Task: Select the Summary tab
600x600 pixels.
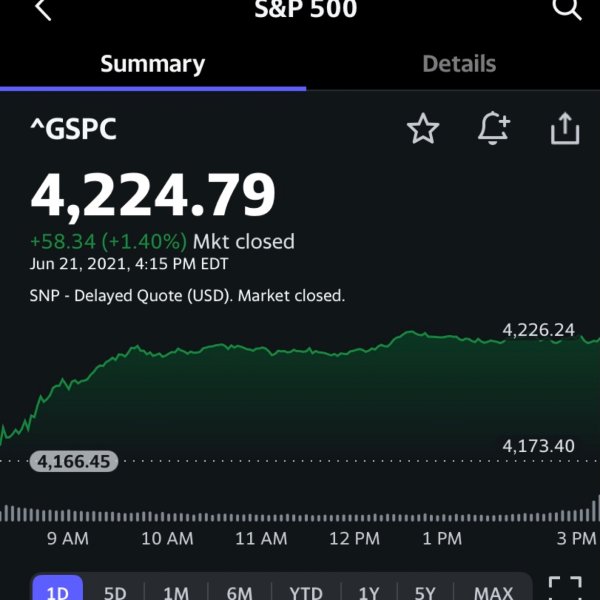Action: (x=153, y=64)
